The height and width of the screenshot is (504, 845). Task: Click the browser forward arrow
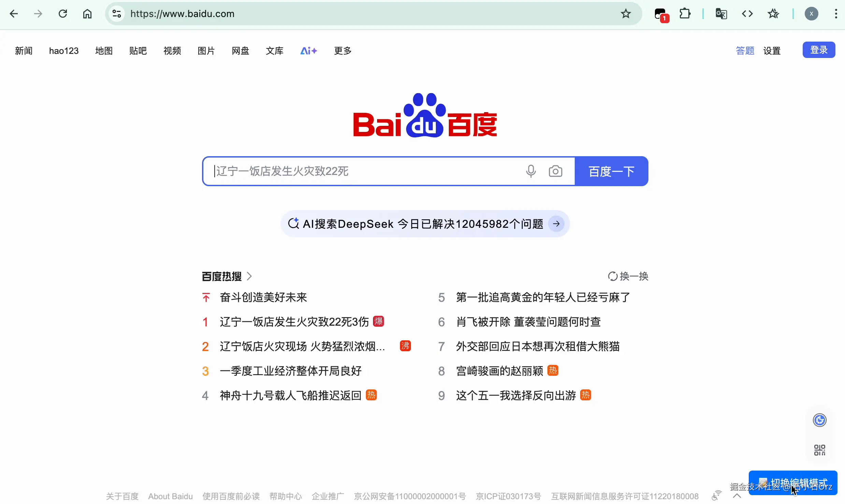(38, 14)
